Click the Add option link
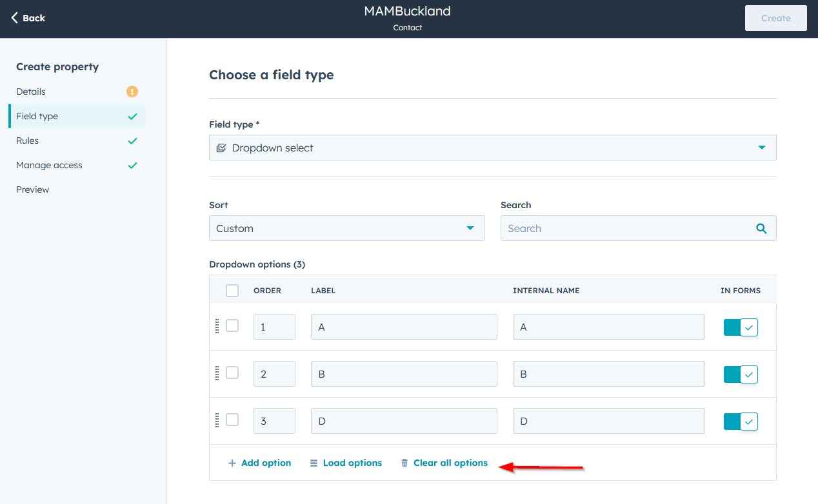The width and height of the screenshot is (818, 504). [x=264, y=463]
